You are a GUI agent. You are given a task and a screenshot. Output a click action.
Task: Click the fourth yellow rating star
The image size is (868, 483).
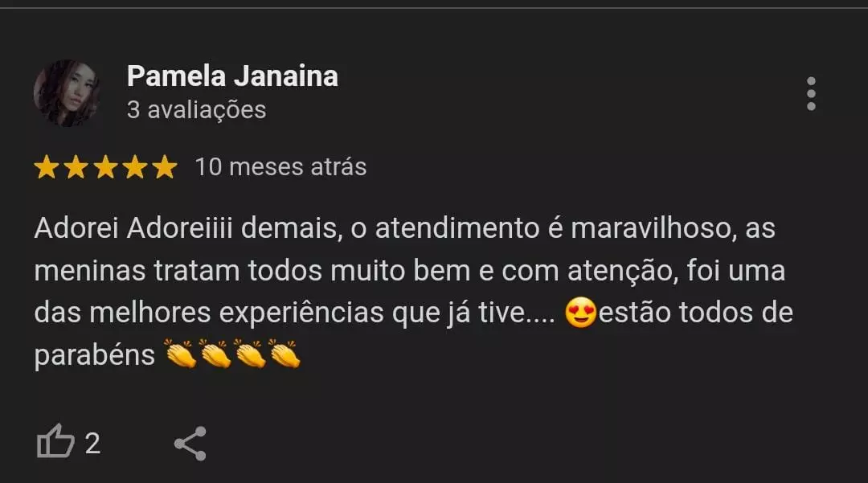pos(135,167)
